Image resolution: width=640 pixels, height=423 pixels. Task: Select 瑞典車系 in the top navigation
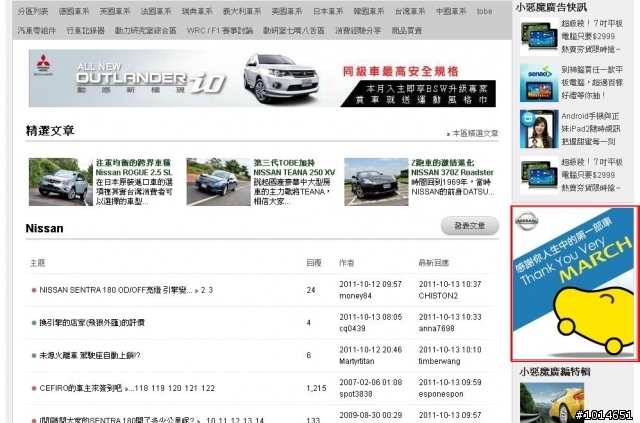coord(197,11)
